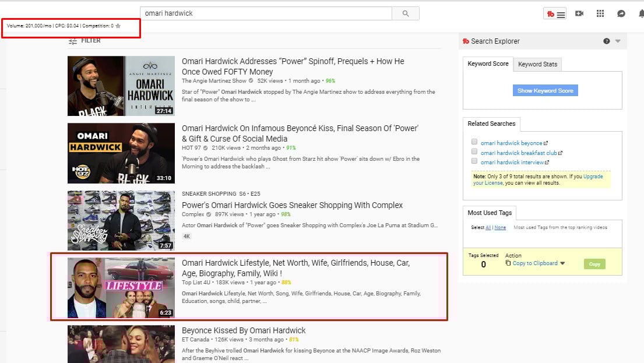Switch to the Keyword Stats tab

coord(537,65)
